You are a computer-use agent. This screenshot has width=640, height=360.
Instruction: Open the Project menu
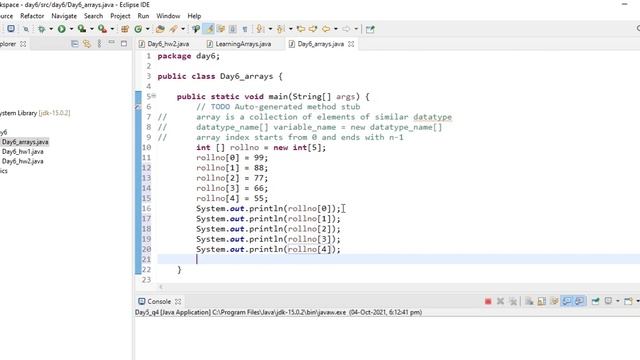pos(120,16)
